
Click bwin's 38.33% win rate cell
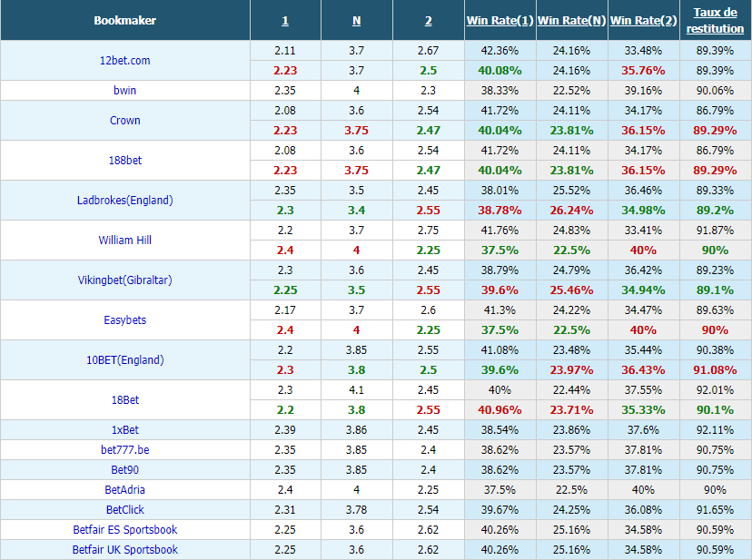click(500, 90)
